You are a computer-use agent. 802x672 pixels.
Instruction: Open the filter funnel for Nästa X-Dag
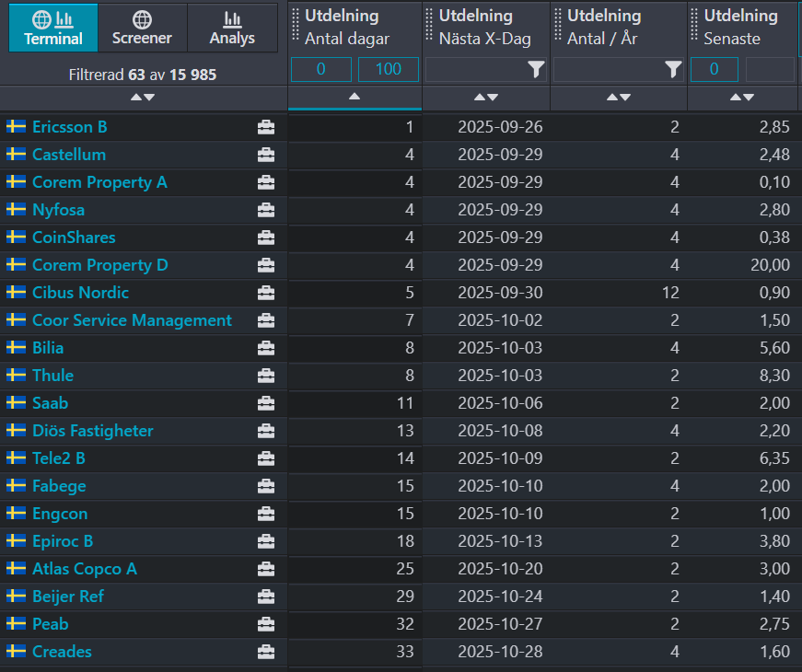(x=536, y=69)
